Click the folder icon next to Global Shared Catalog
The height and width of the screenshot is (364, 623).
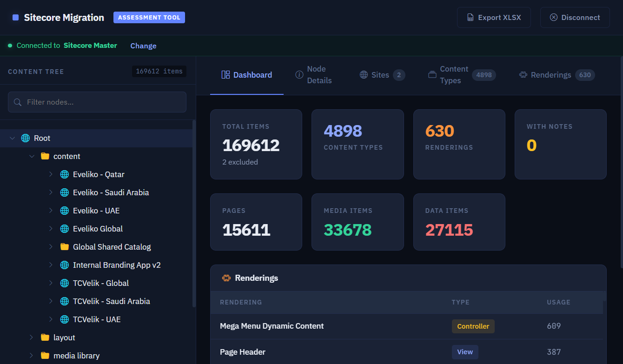click(65, 247)
